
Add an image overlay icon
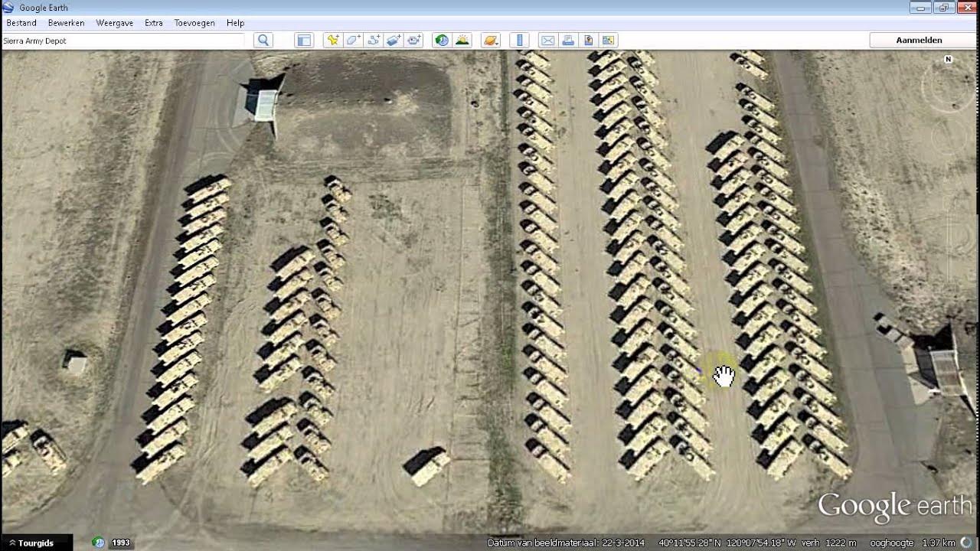click(394, 41)
